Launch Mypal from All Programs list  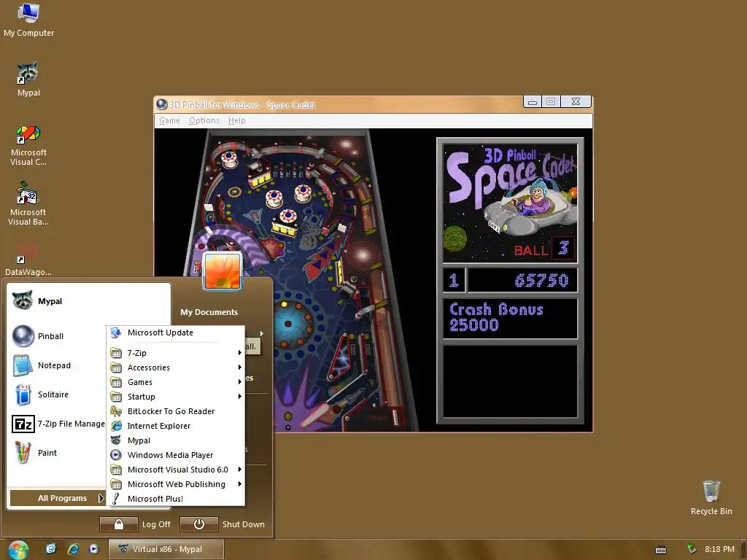tap(176, 440)
